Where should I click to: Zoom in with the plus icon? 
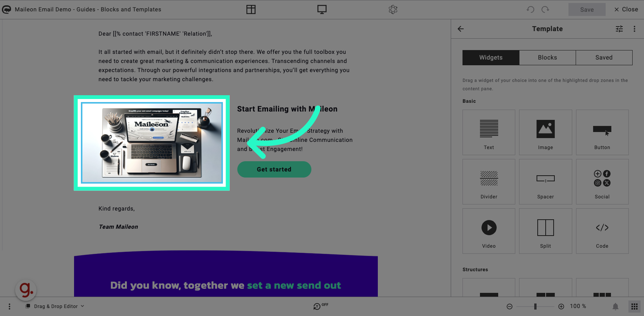(561, 307)
